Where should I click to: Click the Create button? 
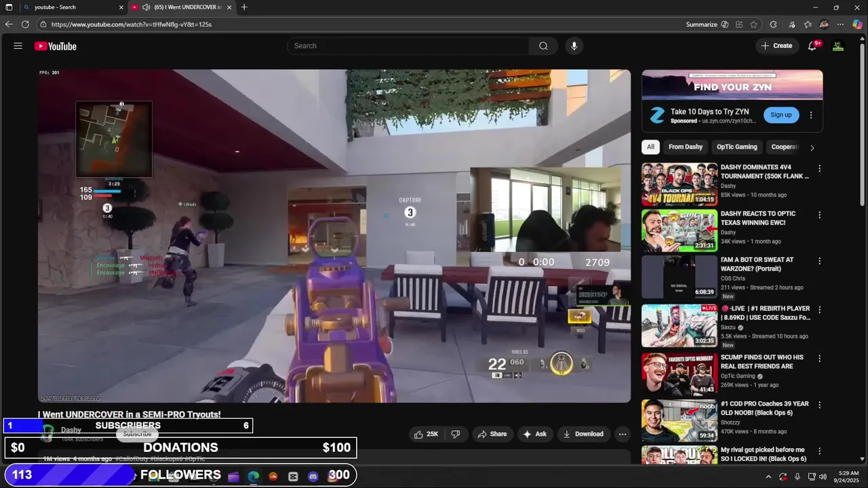pos(776,46)
